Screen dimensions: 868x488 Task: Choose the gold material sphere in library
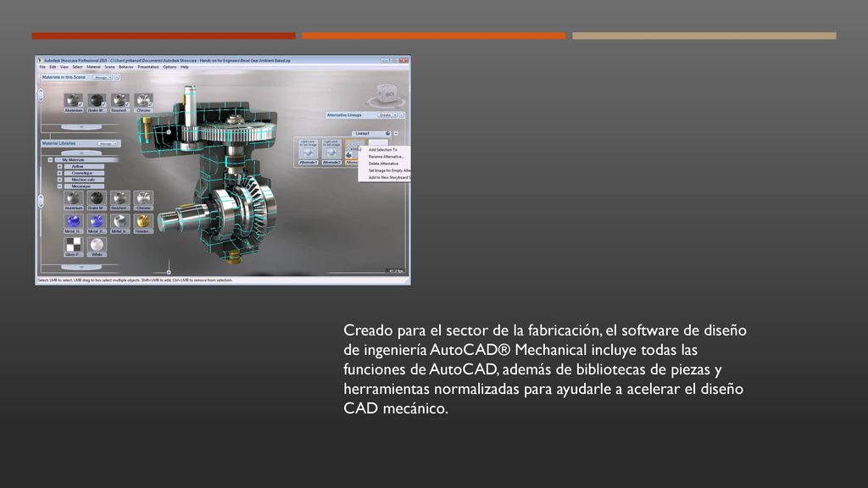(x=143, y=221)
